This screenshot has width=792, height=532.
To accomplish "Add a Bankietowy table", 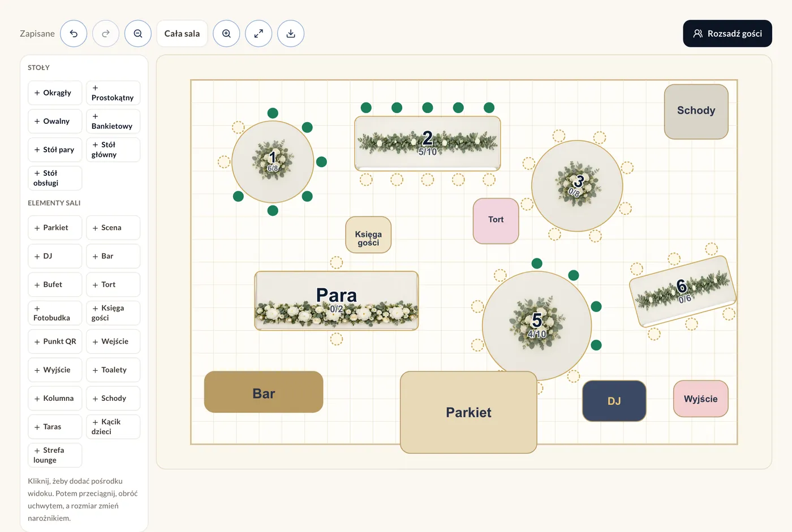I will (113, 121).
